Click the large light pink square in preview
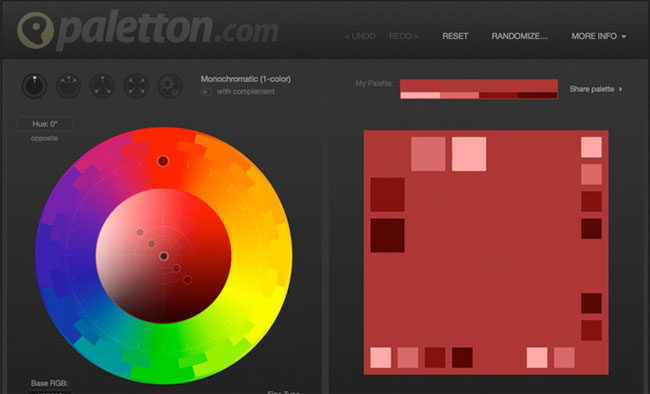The height and width of the screenshot is (394, 650). pyautogui.click(x=469, y=154)
